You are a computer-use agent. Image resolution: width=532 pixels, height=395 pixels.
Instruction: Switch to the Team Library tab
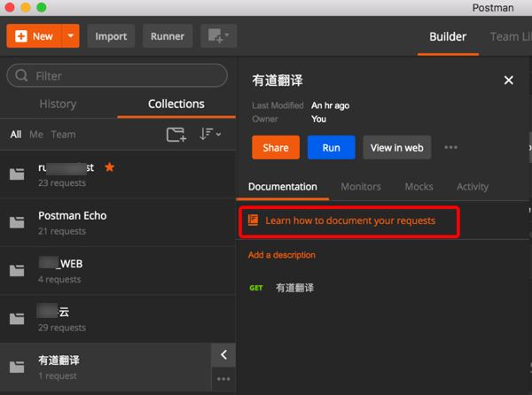(x=511, y=36)
